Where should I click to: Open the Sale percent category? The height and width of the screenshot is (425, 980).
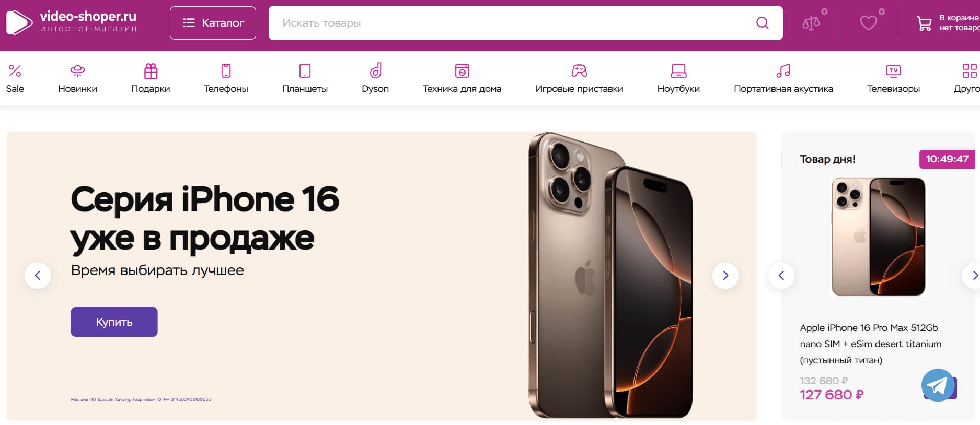[15, 78]
